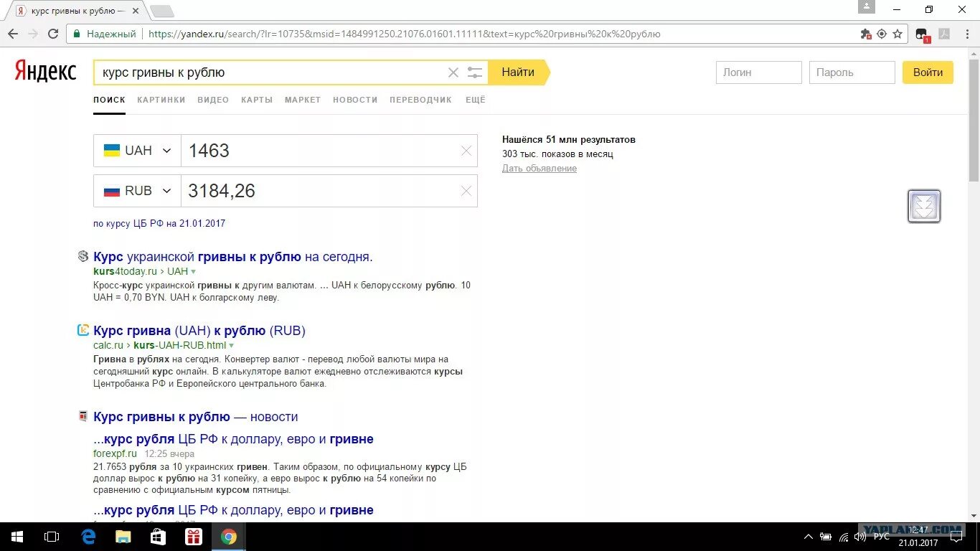Click the forexpf.ru news source
980x551 pixels.
tap(115, 454)
